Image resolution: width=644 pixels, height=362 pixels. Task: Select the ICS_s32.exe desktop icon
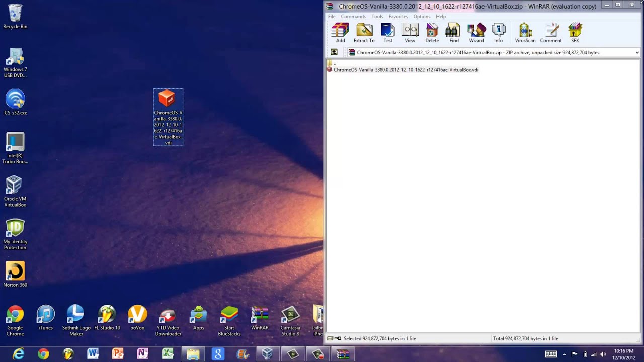[15, 103]
